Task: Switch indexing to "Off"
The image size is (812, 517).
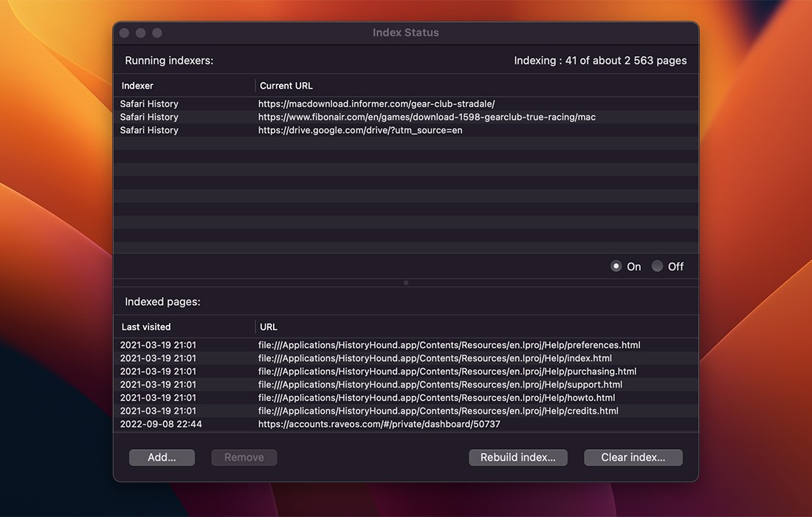Action: [x=657, y=266]
